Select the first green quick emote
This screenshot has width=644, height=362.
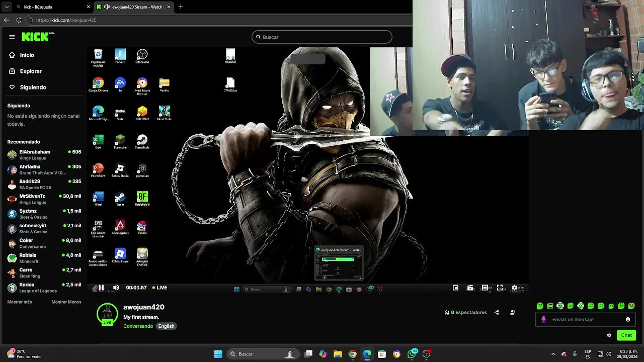coord(540,306)
